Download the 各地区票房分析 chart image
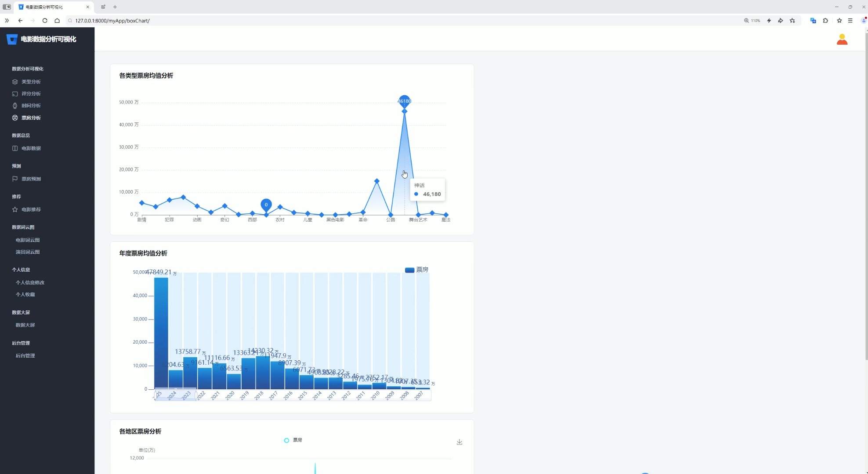The height and width of the screenshot is (474, 868). click(459, 442)
